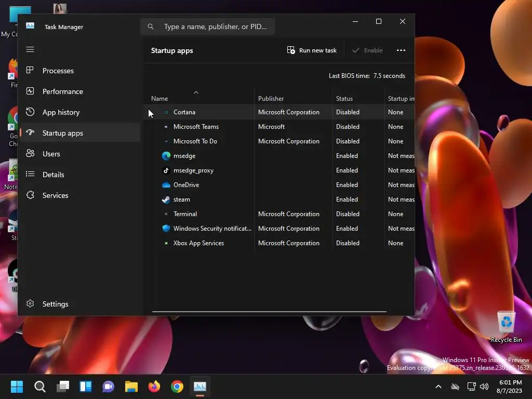Switch to the App history page
The image size is (532, 399).
tap(81, 112)
